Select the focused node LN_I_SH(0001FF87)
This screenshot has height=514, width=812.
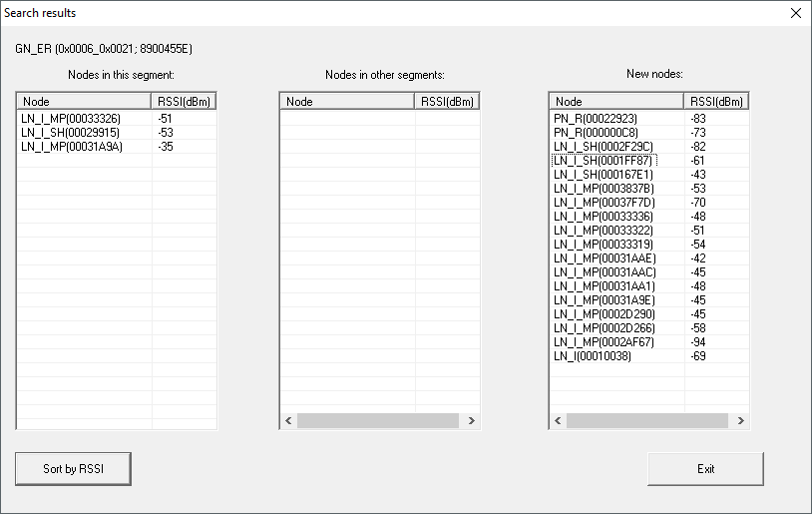[604, 160]
